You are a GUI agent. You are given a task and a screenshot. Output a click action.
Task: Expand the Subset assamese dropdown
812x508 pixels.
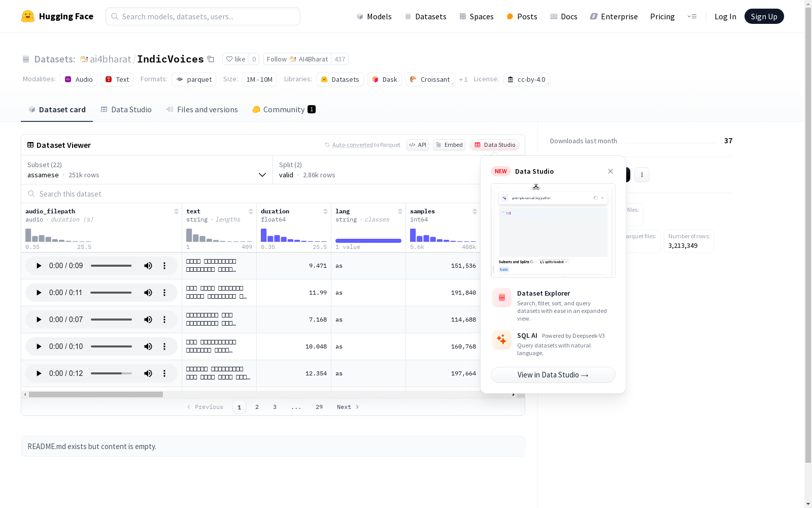click(x=147, y=170)
